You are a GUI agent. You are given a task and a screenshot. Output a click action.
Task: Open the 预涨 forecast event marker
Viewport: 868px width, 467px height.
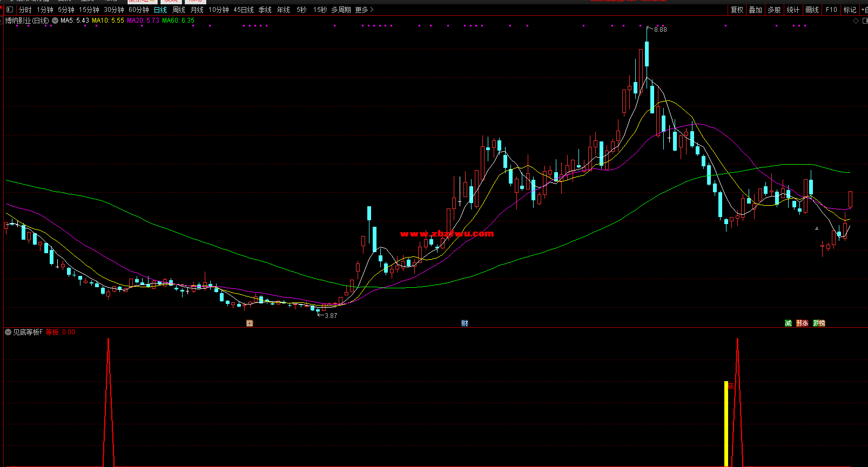point(802,323)
